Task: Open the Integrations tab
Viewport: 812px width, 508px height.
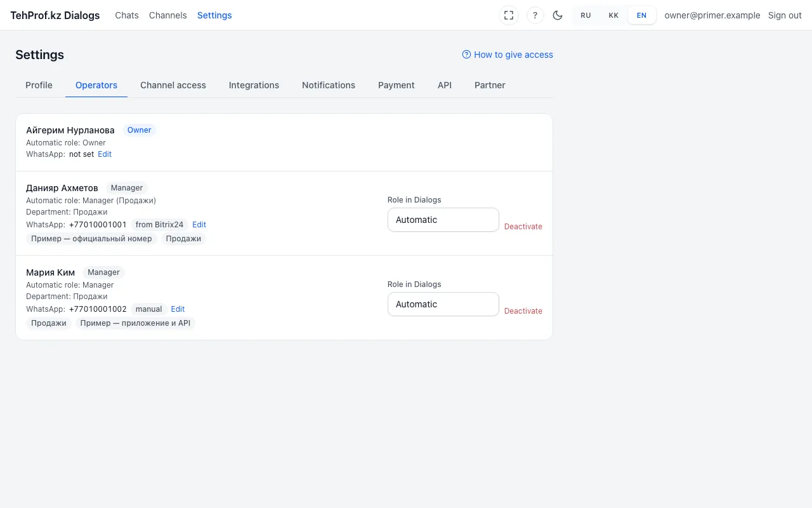Action: pos(254,85)
